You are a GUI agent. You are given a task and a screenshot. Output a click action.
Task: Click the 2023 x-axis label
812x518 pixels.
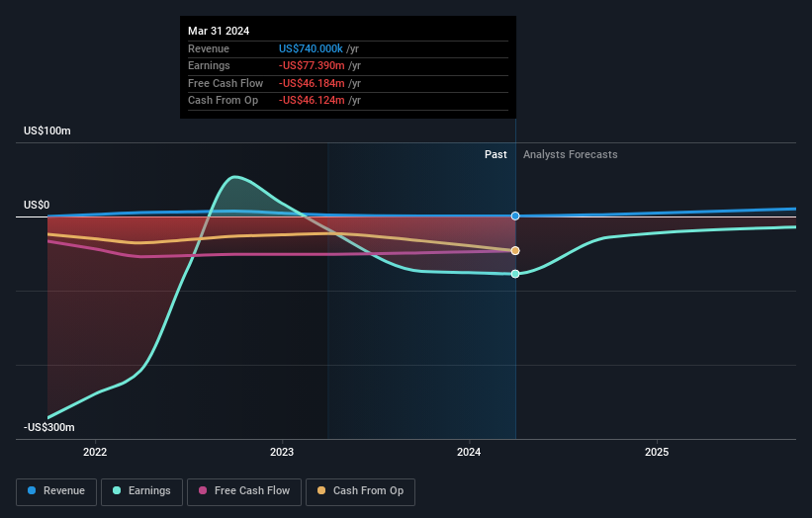click(x=282, y=453)
